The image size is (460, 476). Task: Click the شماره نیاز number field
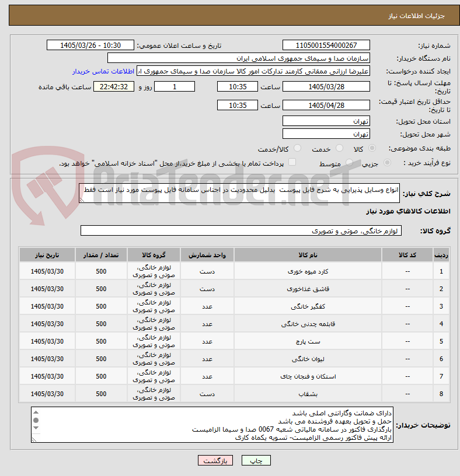coord(326,45)
